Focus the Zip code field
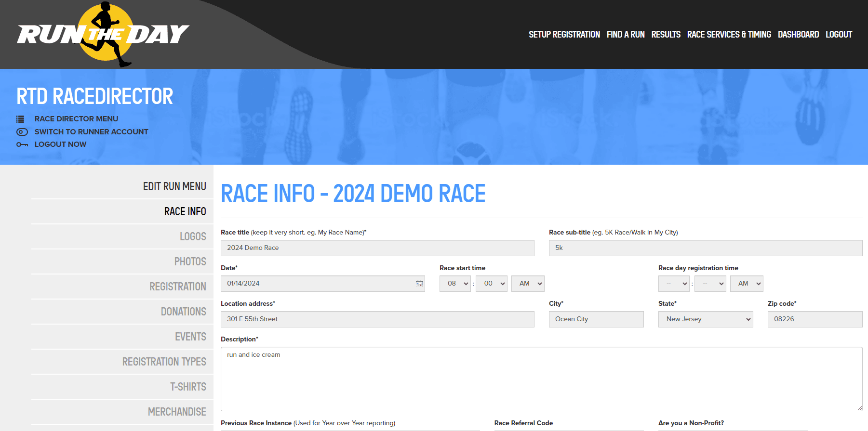This screenshot has width=868, height=431. tap(815, 319)
